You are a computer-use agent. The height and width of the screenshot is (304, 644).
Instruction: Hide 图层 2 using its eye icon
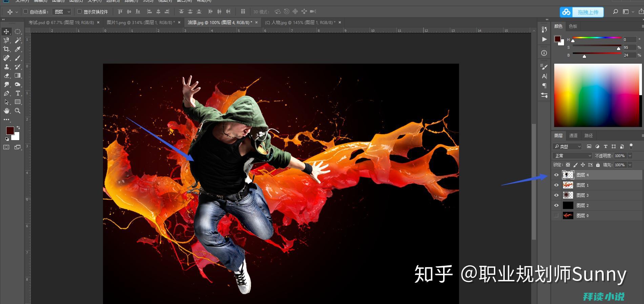click(x=556, y=205)
